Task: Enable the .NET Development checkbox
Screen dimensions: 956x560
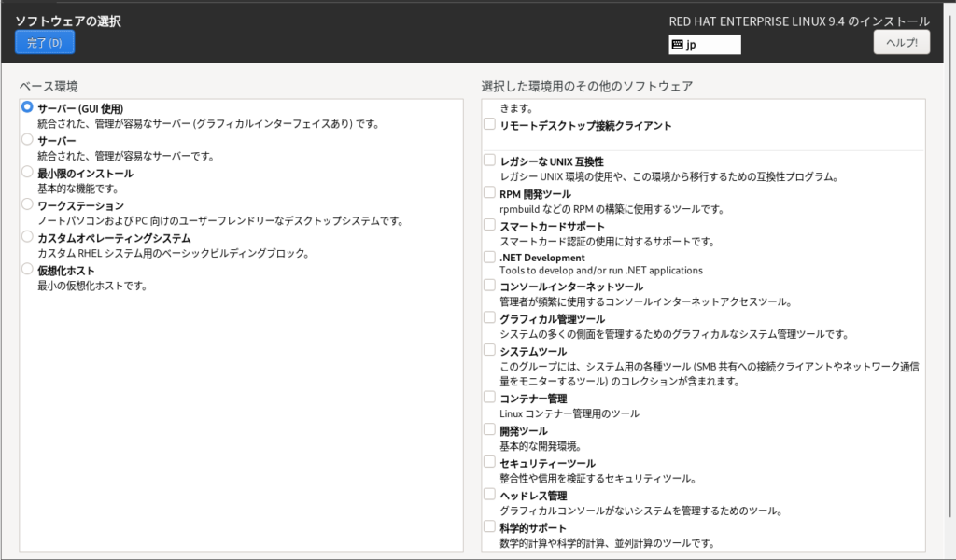Action: tap(489, 257)
